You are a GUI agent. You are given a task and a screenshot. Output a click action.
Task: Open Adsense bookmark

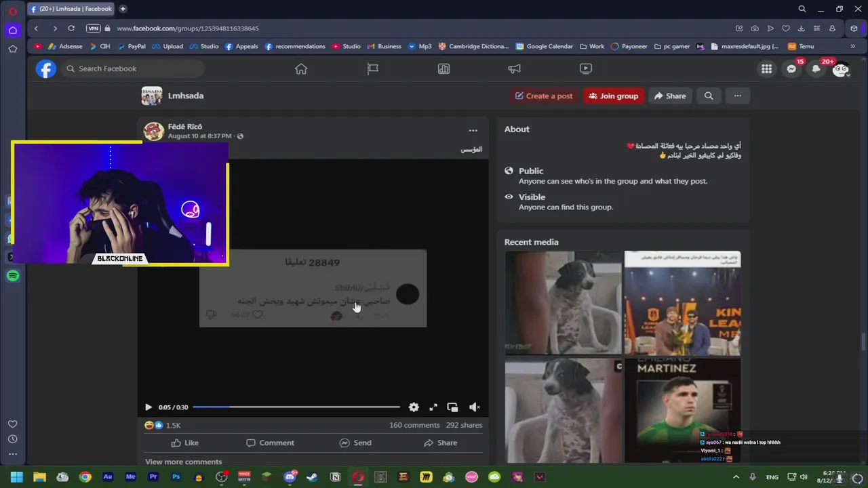click(x=65, y=46)
